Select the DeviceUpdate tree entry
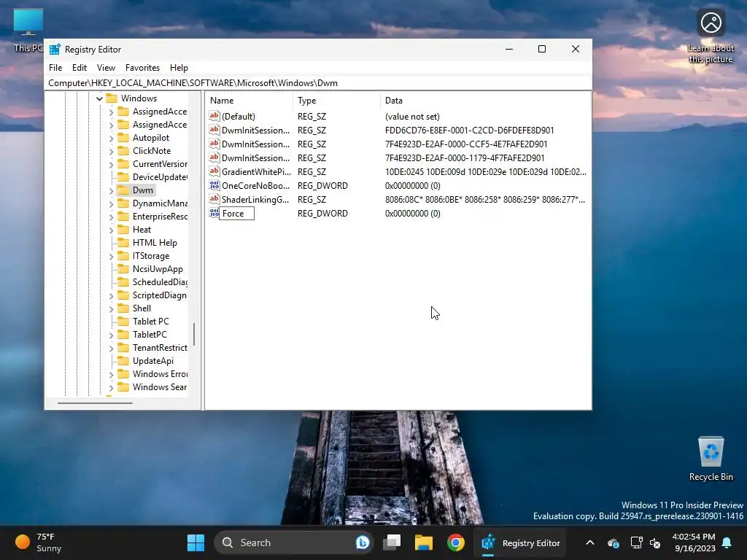 (160, 176)
